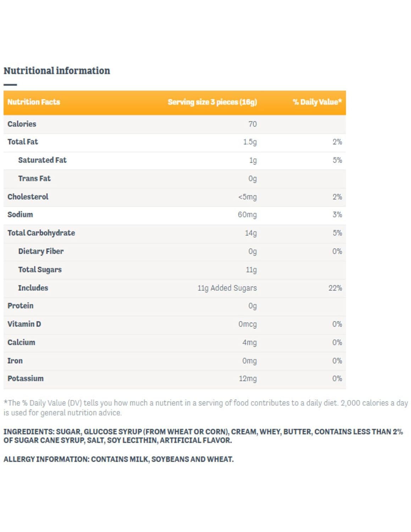
Task: Select the ALLERGY INFORMATION line
Action: (118, 459)
